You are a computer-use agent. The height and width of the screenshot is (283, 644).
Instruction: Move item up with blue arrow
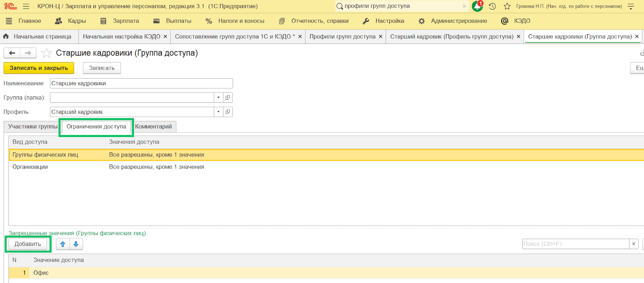click(x=63, y=244)
